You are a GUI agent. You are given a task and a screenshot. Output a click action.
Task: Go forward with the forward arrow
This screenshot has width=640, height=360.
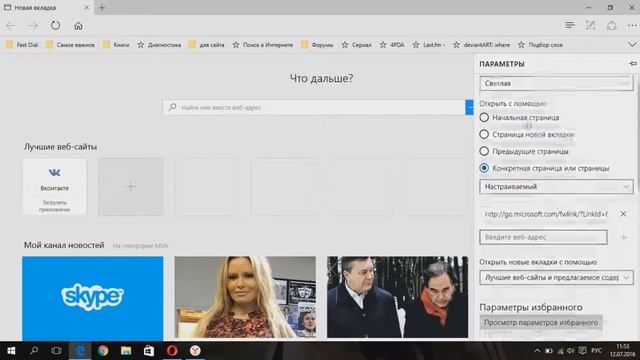pos(33,26)
